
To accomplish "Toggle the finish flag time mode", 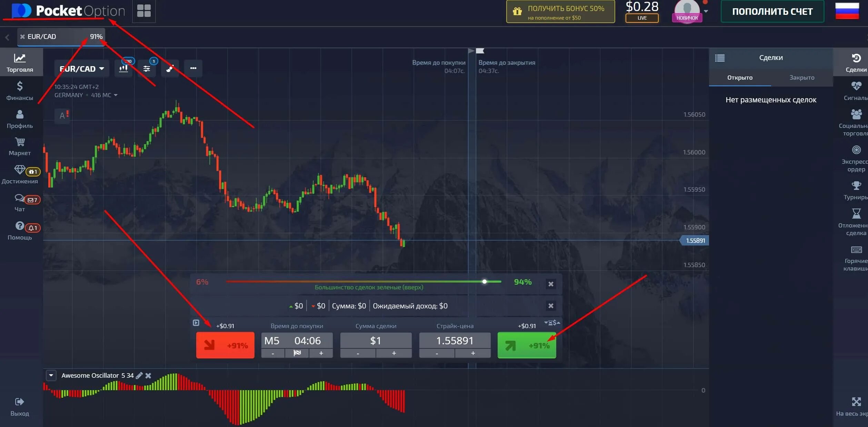I will (297, 353).
